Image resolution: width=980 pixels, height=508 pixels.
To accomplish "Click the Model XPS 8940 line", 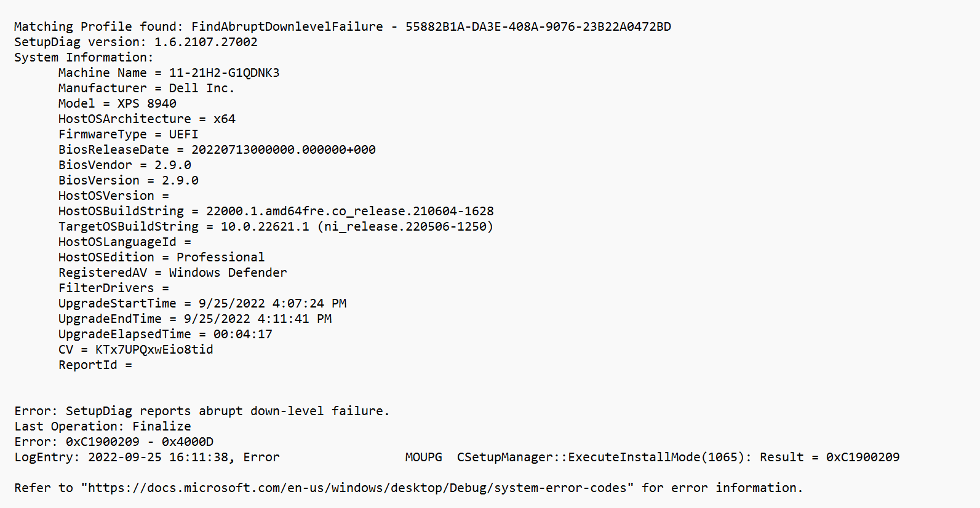I will [x=118, y=103].
